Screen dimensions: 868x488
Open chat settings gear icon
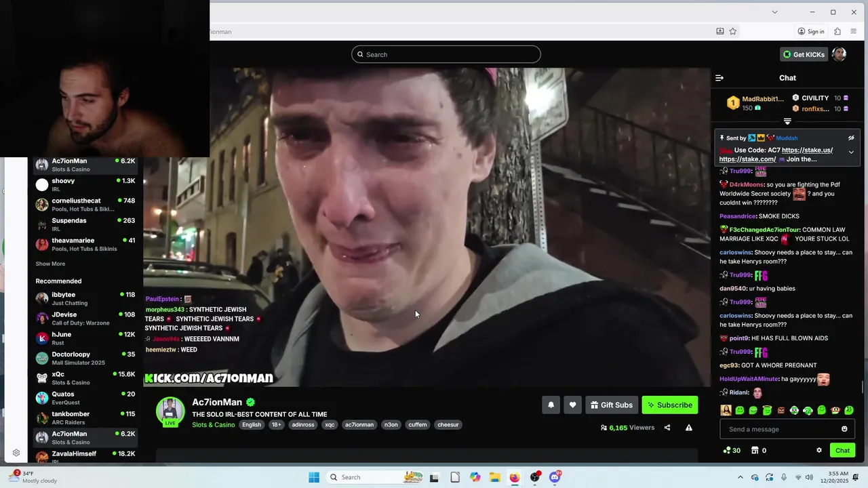click(x=819, y=450)
